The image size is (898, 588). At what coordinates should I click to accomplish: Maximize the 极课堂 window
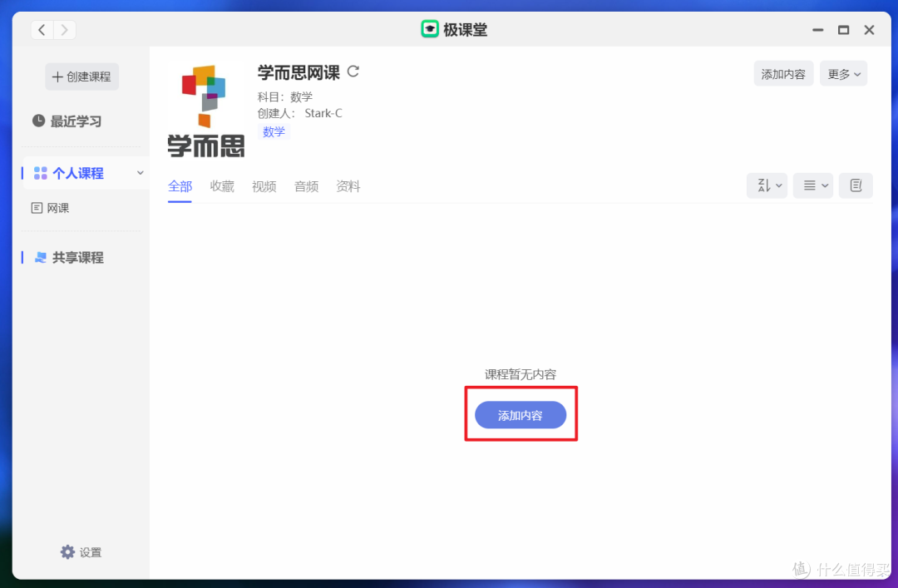point(844,30)
